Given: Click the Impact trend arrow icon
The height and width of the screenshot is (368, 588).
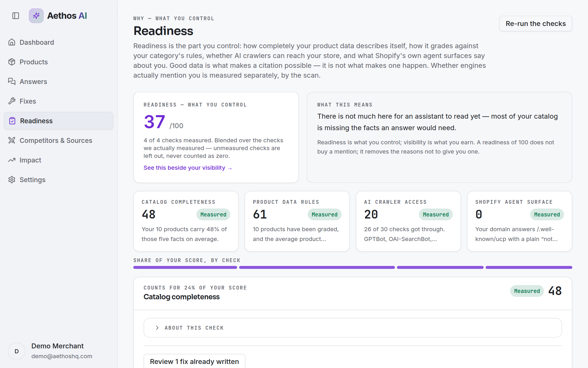Looking at the screenshot, I should 12,160.
